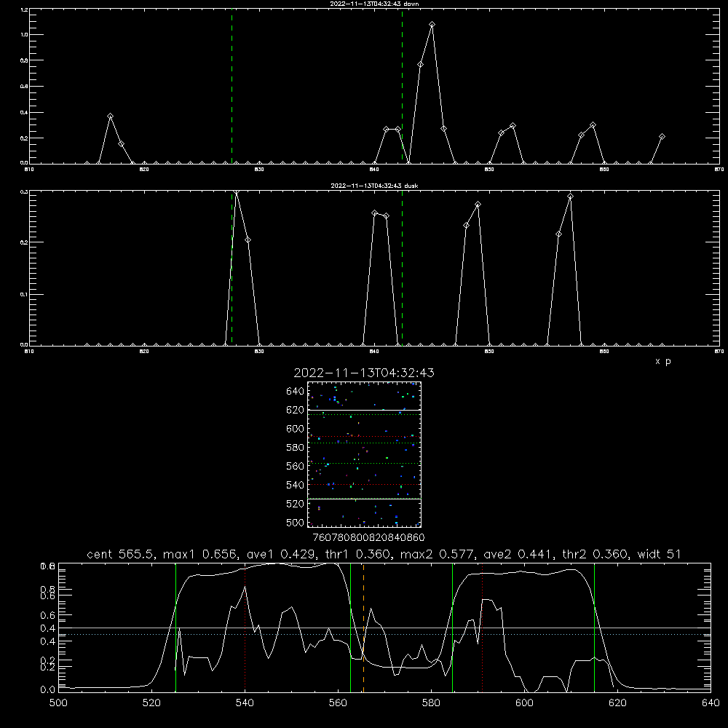Viewport: 728px width, 728px height.
Task: Select "ave1 0.429" in the bottom plot title
Action: pyautogui.click(x=280, y=554)
